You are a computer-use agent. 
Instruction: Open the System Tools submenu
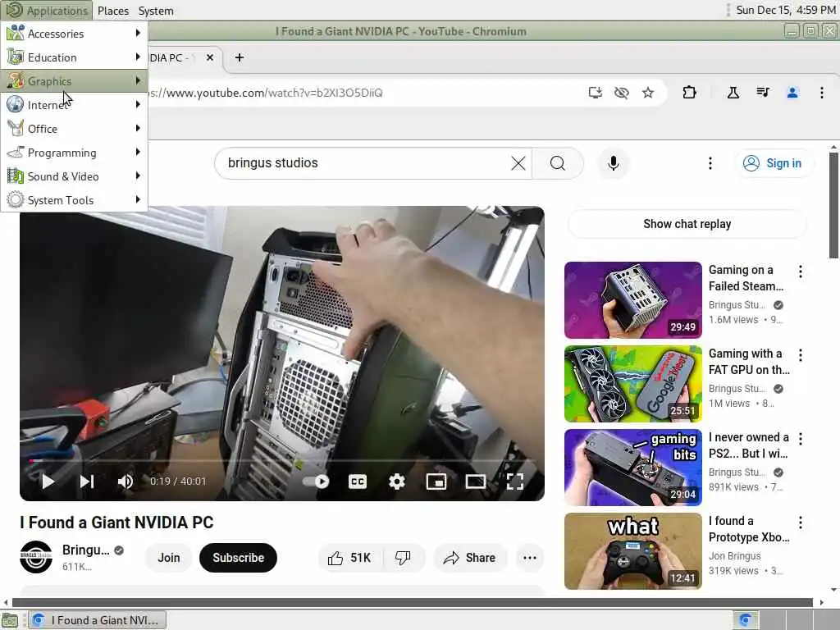point(74,200)
